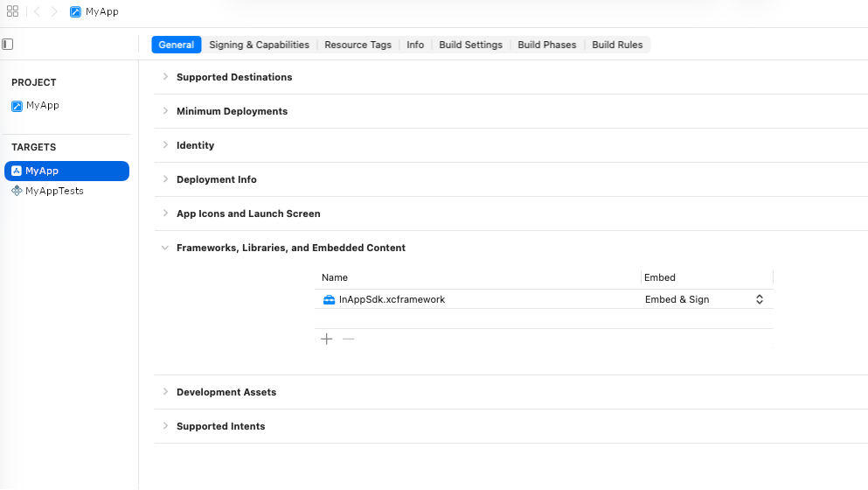Open the Embed & Sign dropdown
Viewport: 868px width, 490px height.
(760, 299)
